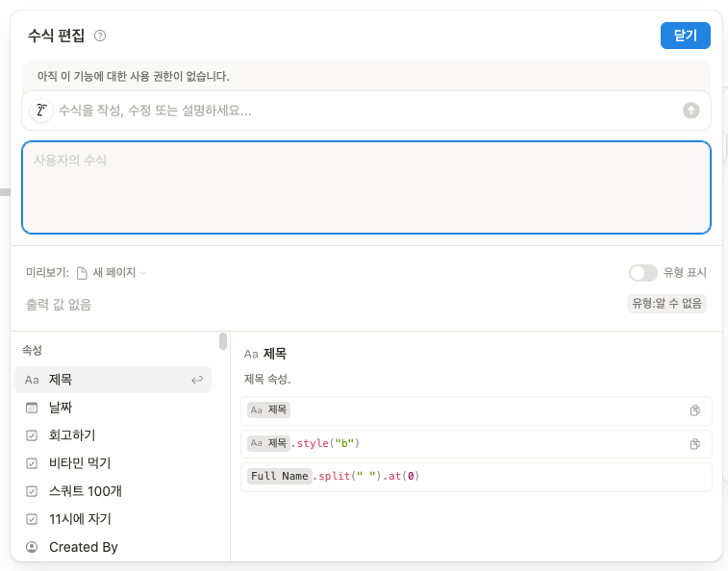Click the 출력 값 없음 text
The height and width of the screenshot is (571, 728).
(x=59, y=305)
